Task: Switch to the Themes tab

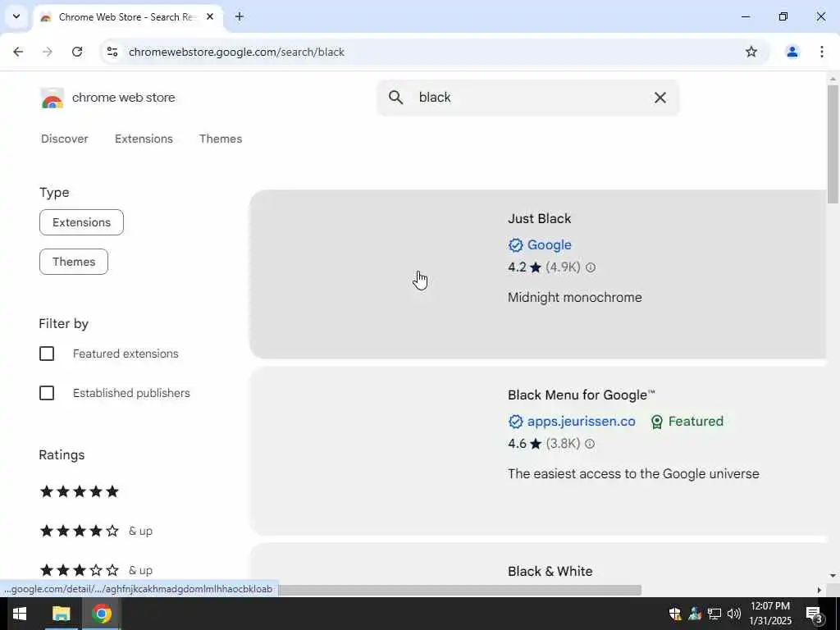Action: [x=221, y=139]
